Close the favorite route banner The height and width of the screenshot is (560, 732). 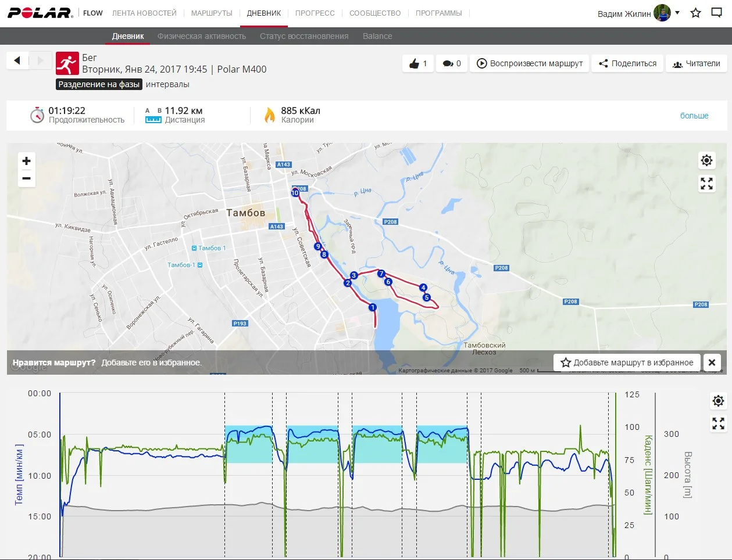[x=712, y=362]
